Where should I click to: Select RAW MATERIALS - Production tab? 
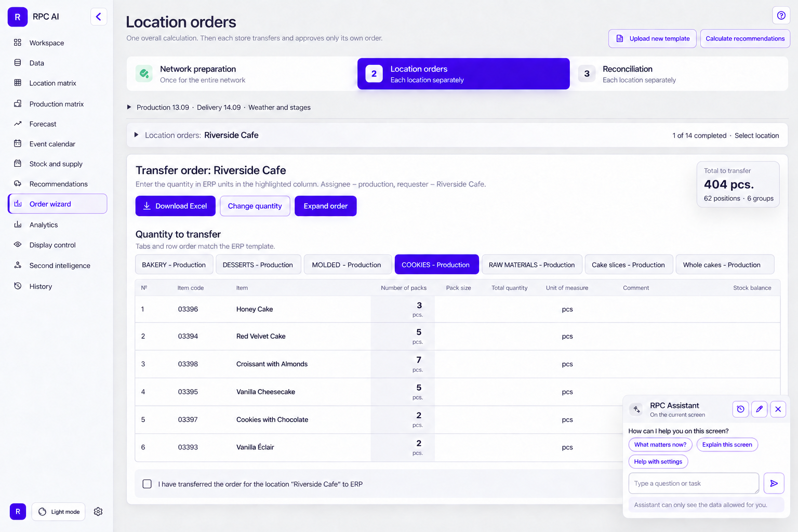(x=531, y=264)
